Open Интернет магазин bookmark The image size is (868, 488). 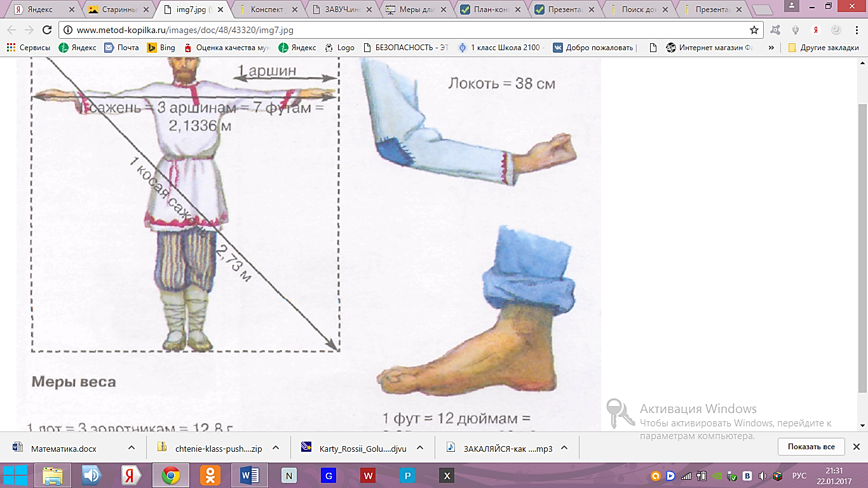[710, 48]
